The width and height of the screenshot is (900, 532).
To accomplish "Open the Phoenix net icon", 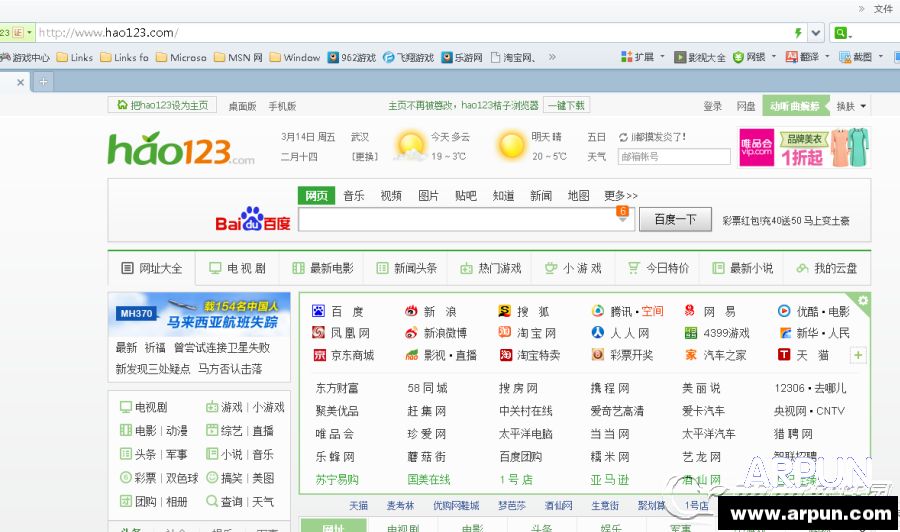I will coord(319,332).
